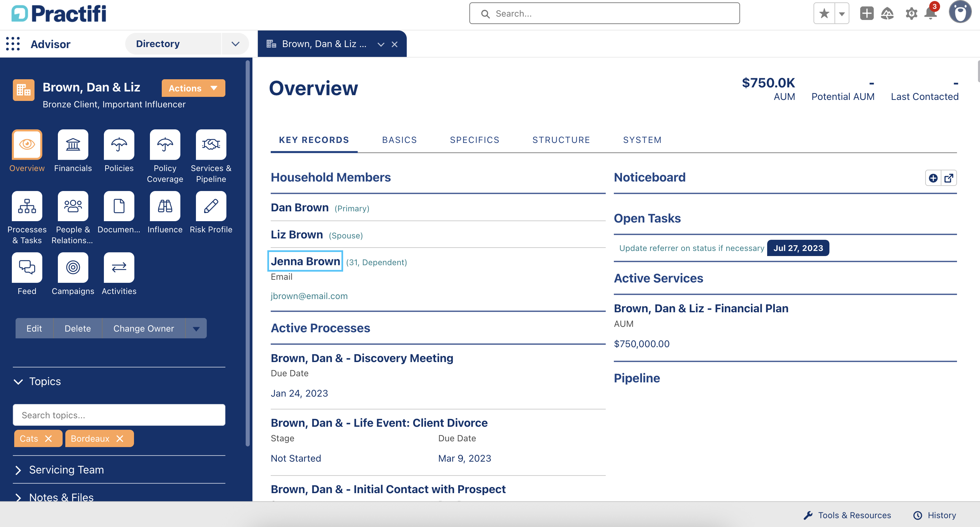Expand the Servicing Team section
Image resolution: width=980 pixels, height=527 pixels.
tap(18, 470)
